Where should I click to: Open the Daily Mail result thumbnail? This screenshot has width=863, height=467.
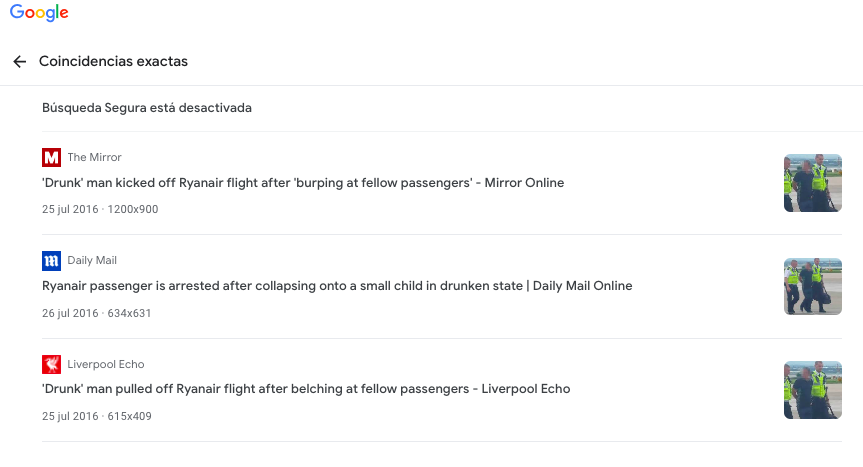[x=812, y=286]
